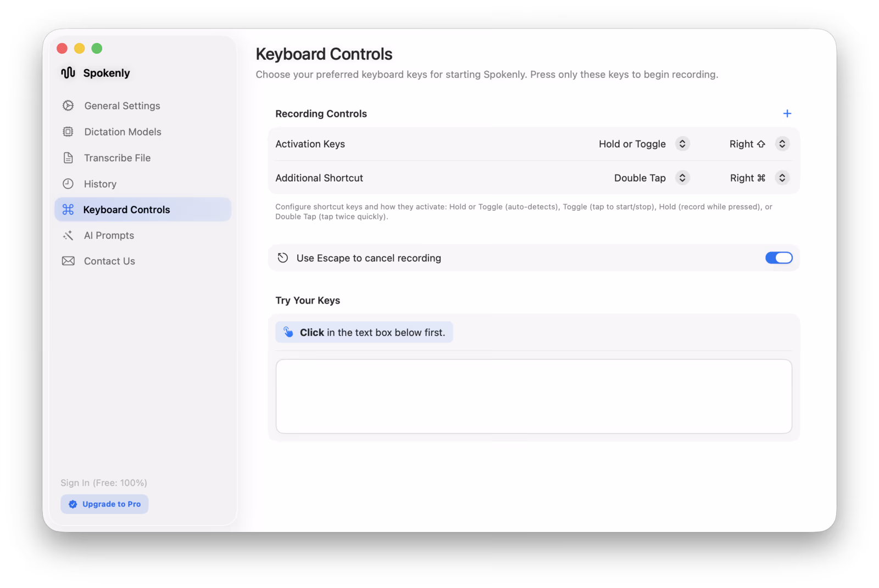Screen dimensions: 879x588
Task: Minimize the window with the yellow button
Action: 80,48
